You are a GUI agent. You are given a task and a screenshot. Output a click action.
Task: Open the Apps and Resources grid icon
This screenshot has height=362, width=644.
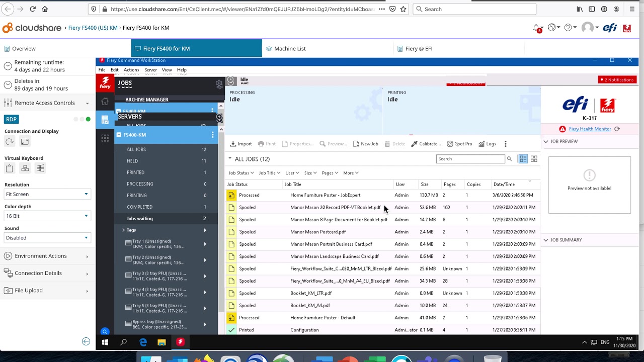click(105, 138)
